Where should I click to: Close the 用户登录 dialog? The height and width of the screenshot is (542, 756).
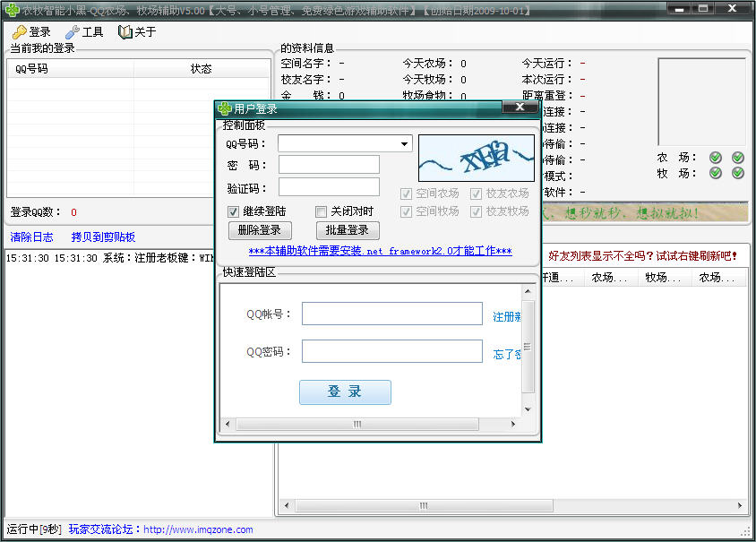point(520,107)
